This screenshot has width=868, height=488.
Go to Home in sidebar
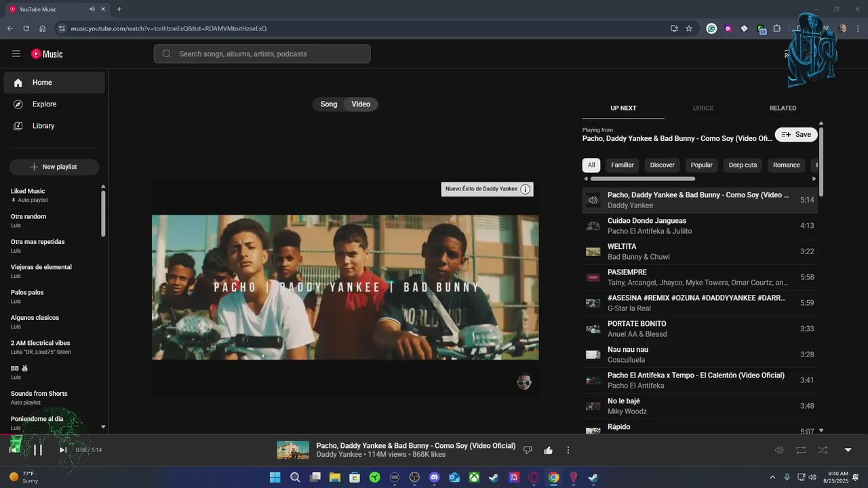tap(54, 83)
